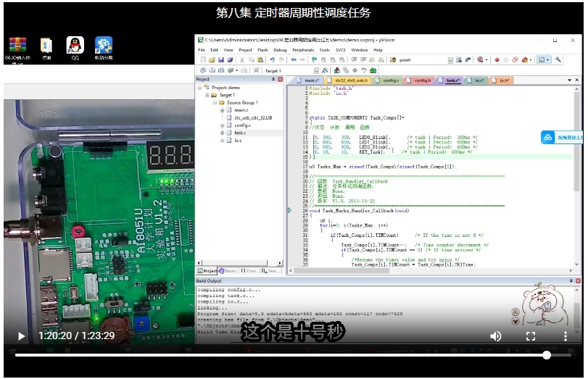The height and width of the screenshot is (379, 588).
Task: Navigate forwards with the right arrow icon
Action: [302, 59]
